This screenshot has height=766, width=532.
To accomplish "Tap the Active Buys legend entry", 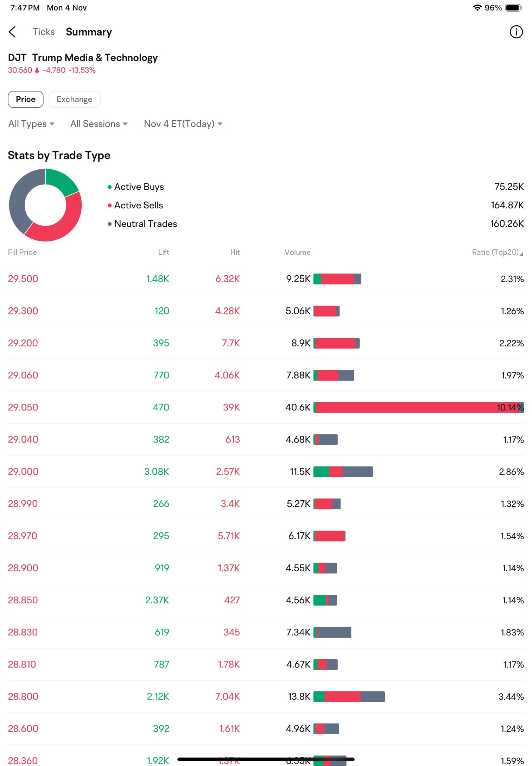I will click(x=136, y=187).
